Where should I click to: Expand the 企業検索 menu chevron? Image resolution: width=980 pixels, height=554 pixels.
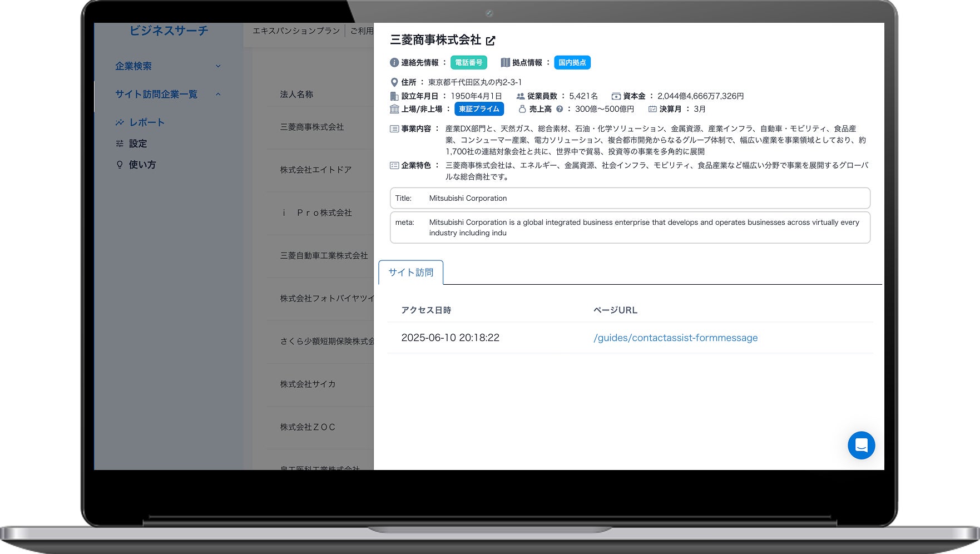[218, 66]
